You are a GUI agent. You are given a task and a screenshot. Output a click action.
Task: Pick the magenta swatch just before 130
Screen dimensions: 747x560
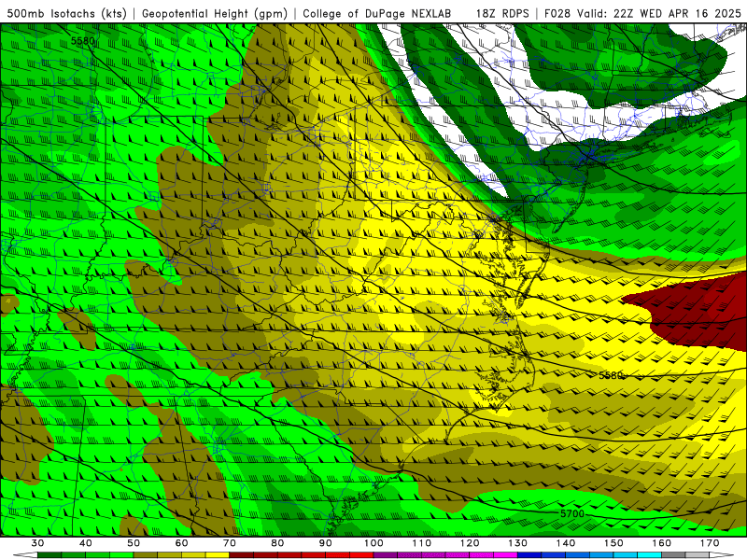tap(505, 555)
